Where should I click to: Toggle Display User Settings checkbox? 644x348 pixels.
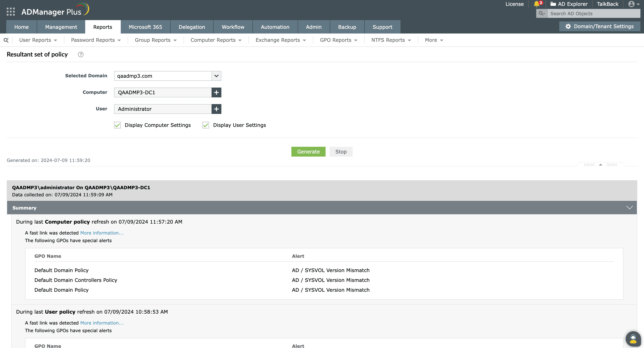pos(205,125)
